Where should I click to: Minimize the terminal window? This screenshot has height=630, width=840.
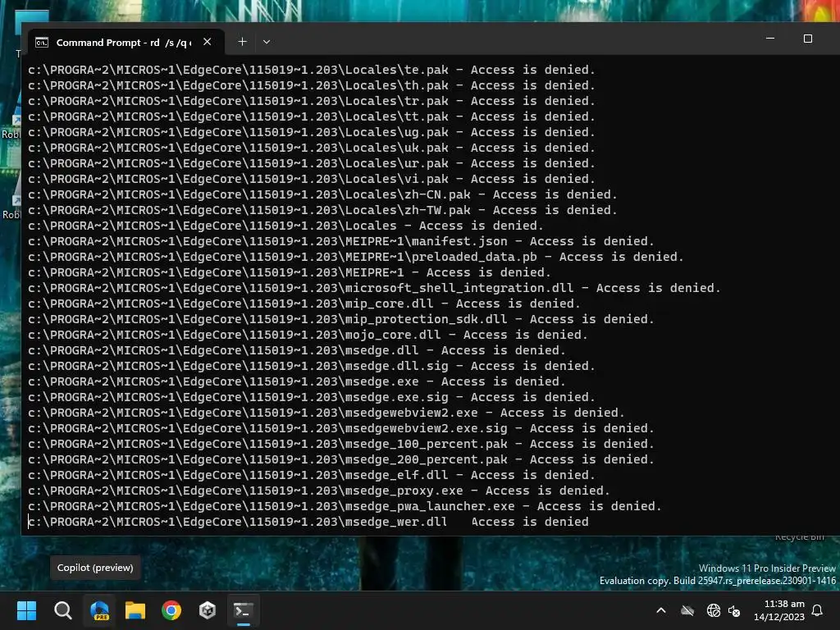[x=770, y=39]
